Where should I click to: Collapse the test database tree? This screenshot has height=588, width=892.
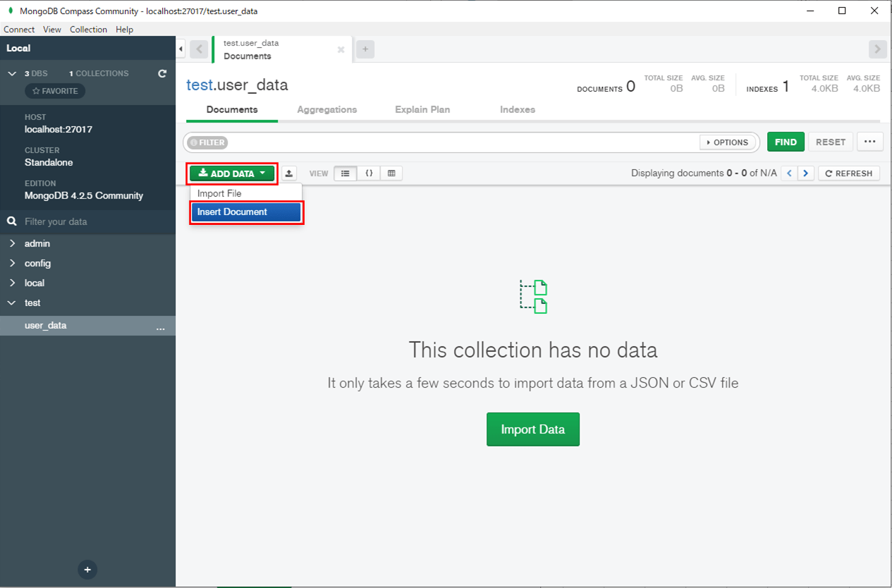11,302
